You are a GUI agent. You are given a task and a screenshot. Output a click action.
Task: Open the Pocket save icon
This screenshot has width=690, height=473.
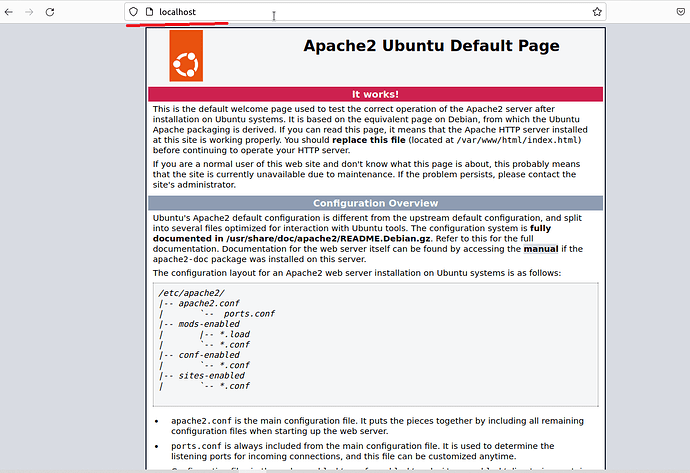[x=680, y=12]
